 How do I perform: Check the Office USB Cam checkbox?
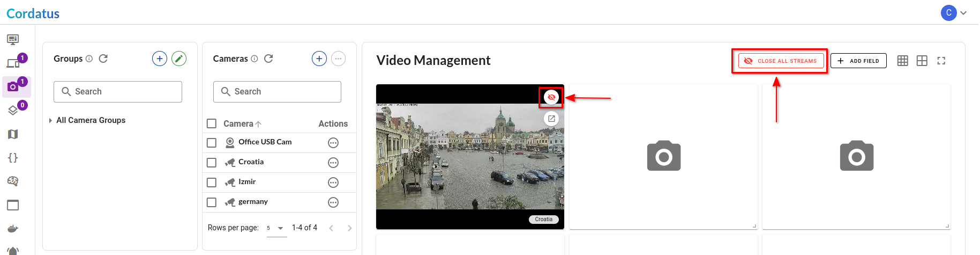pyautogui.click(x=212, y=143)
